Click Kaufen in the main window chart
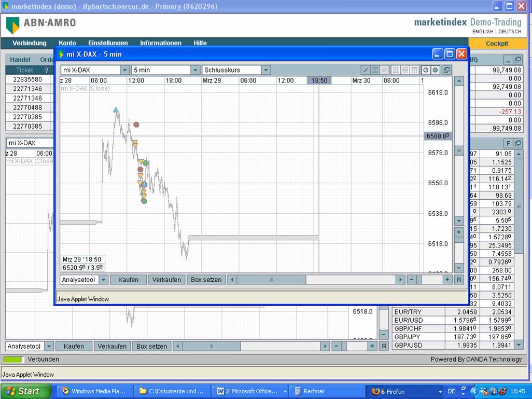The width and height of the screenshot is (532, 399). pyautogui.click(x=74, y=347)
